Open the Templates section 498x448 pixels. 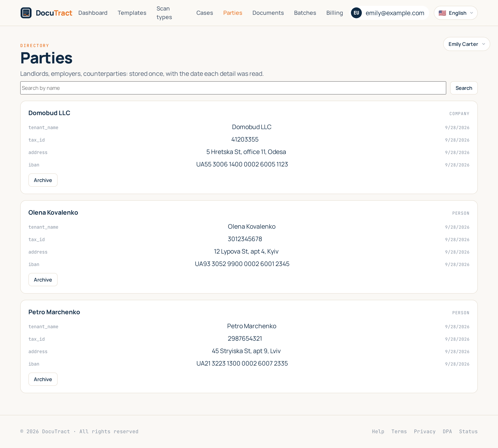(132, 13)
